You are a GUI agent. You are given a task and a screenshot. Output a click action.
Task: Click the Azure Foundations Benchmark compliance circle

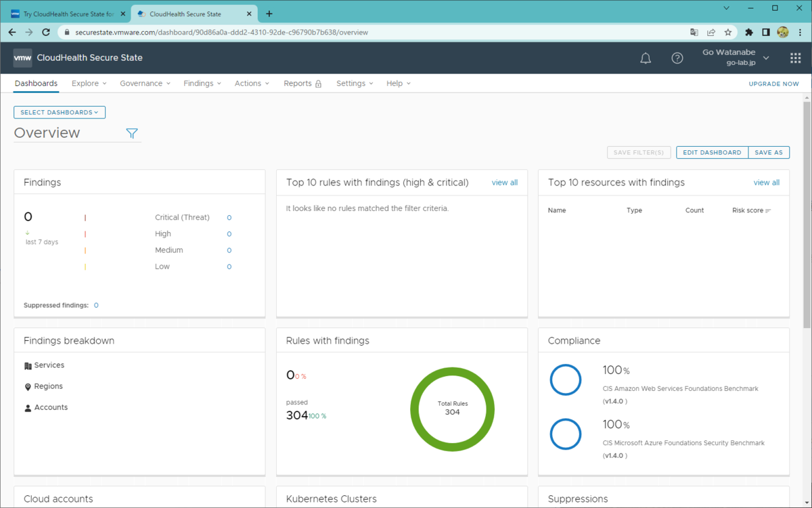click(566, 434)
